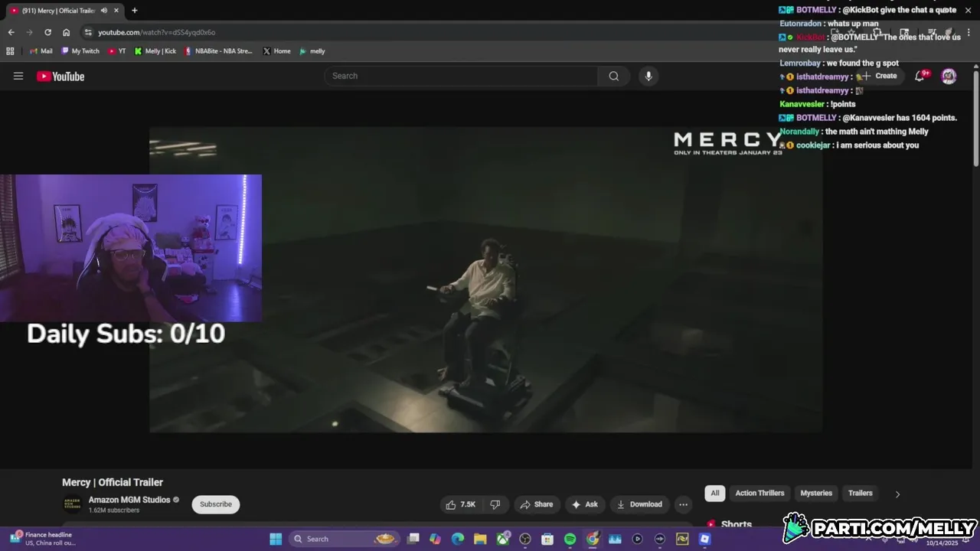Start voice search with the microphone icon
The width and height of the screenshot is (980, 551).
click(x=648, y=76)
